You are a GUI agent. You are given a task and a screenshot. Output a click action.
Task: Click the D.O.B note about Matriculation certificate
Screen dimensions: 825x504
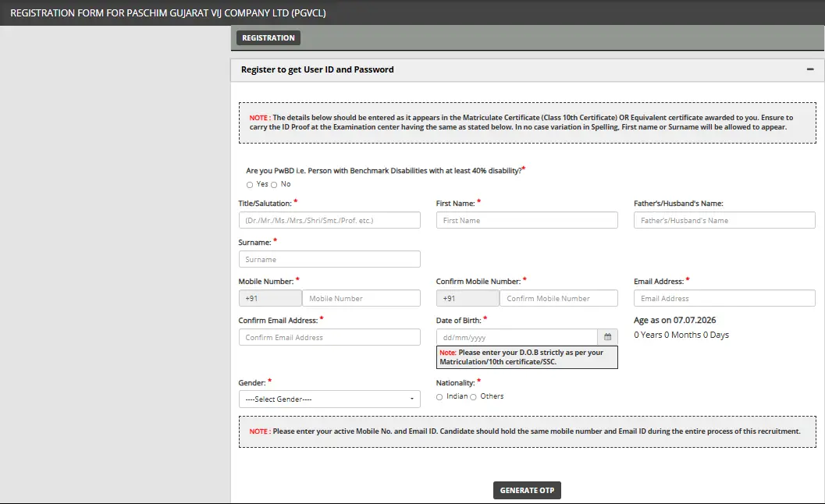[527, 357]
